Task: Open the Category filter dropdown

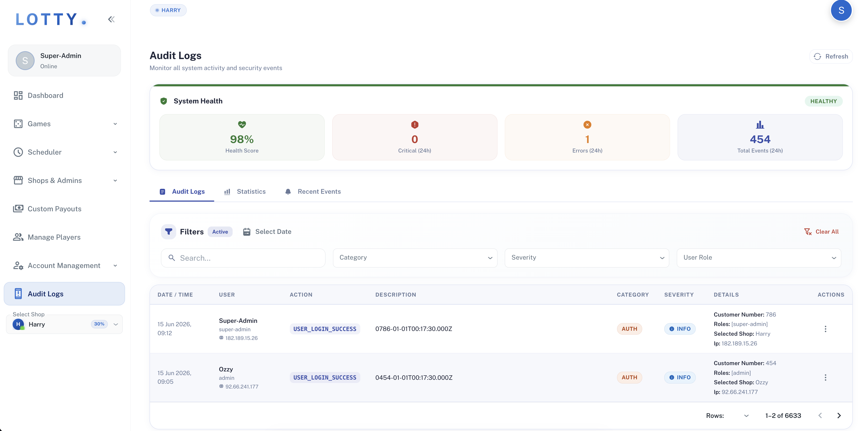Action: [415, 258]
